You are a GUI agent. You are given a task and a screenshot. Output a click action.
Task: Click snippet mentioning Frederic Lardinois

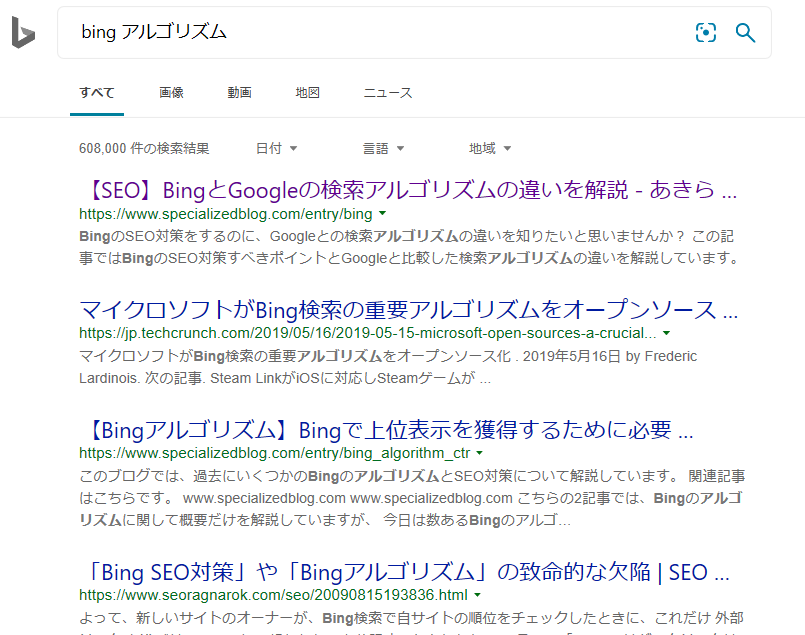[x=388, y=367]
